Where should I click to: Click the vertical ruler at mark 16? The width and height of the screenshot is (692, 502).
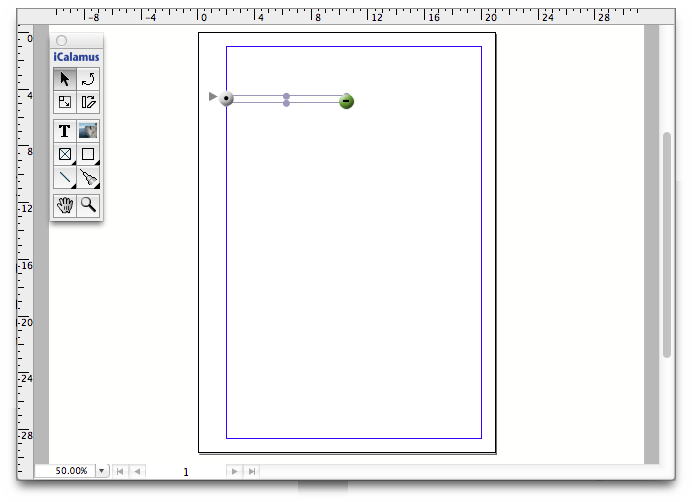[x=26, y=265]
